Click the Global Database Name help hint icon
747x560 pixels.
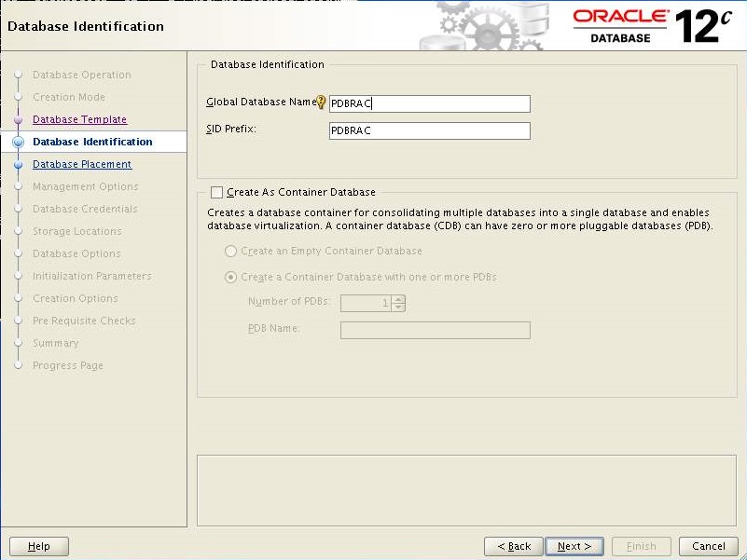[321, 102]
